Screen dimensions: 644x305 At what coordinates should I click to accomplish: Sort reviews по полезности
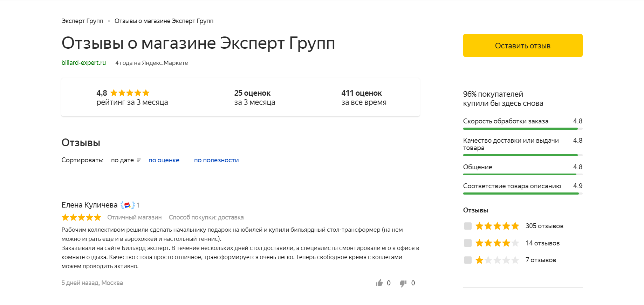[x=217, y=160]
